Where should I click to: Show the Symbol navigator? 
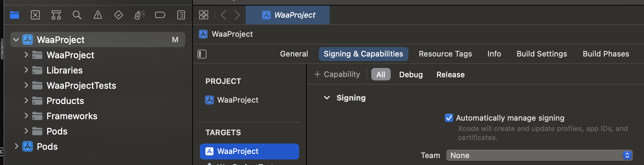(x=56, y=15)
